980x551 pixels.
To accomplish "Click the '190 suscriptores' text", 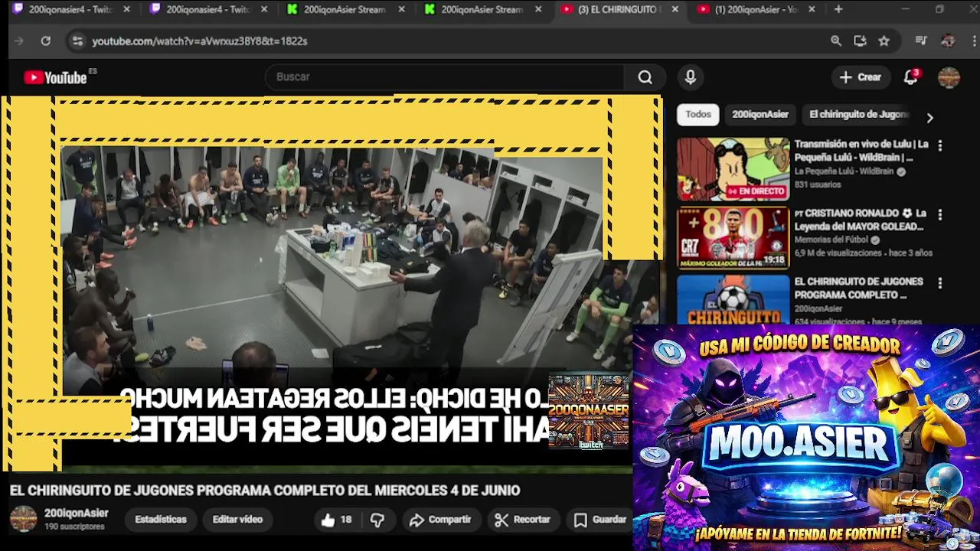I will [x=73, y=527].
